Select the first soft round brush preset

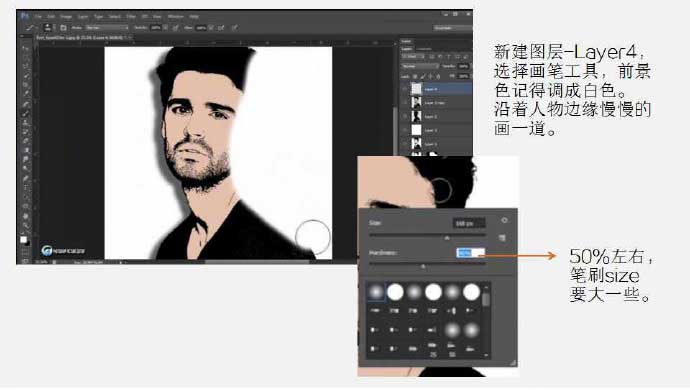tap(376, 292)
